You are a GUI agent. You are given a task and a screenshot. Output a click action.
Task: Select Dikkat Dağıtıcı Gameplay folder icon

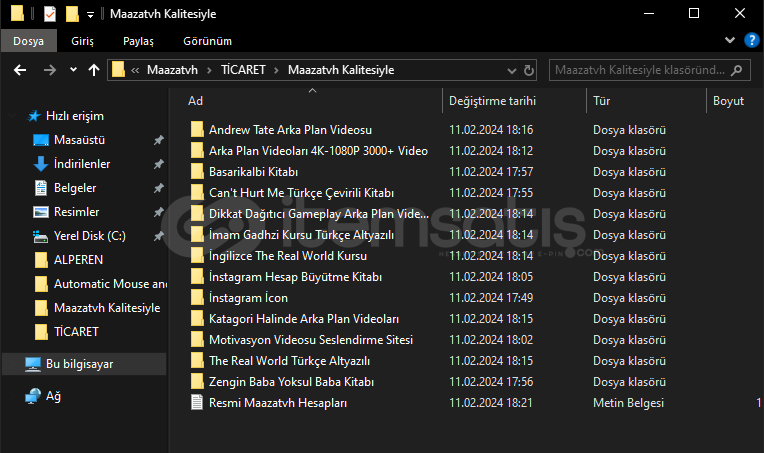(197, 213)
